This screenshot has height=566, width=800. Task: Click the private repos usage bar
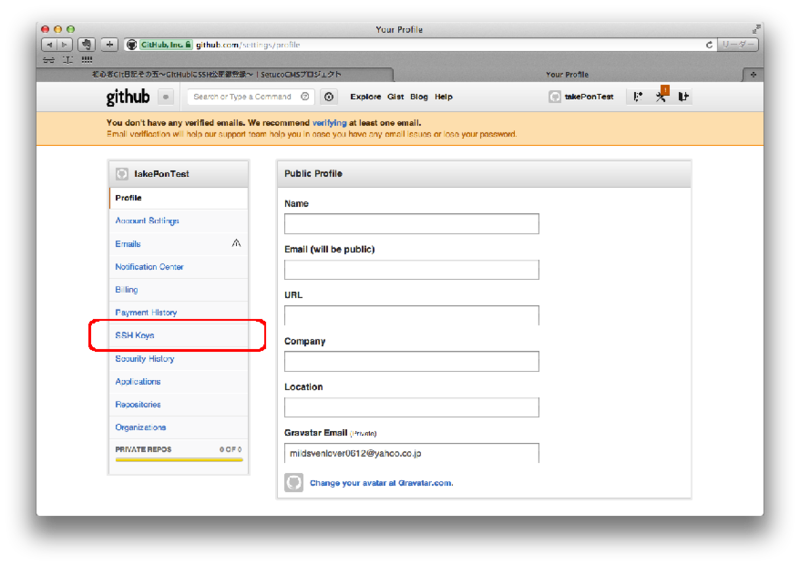click(179, 460)
